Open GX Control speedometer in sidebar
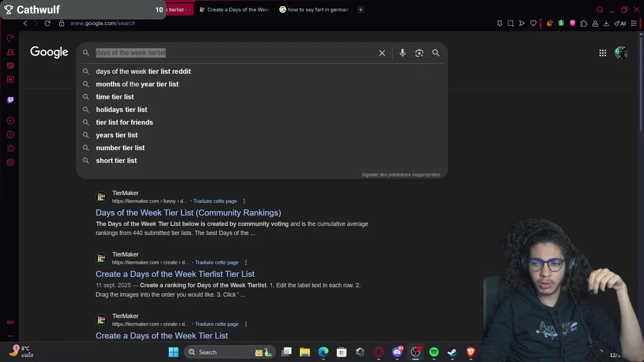 [x=10, y=38]
